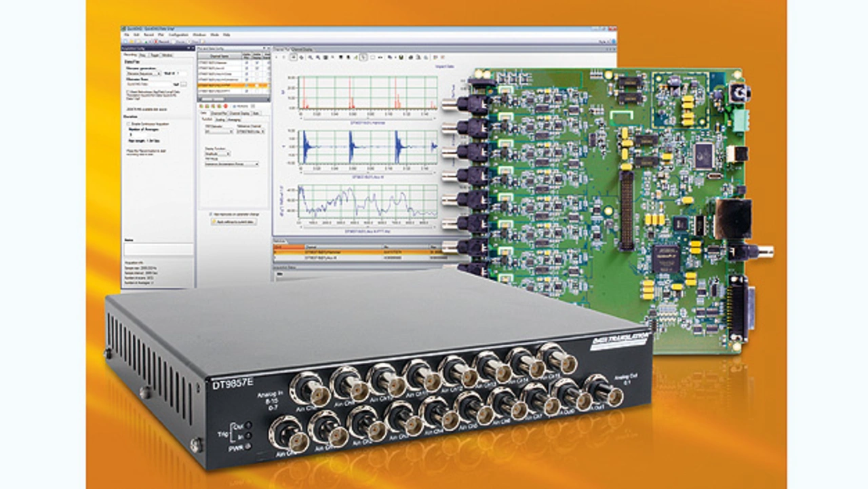Expand the Display Function dropdown
Image resolution: width=868 pixels, height=489 pixels.
click(218, 154)
